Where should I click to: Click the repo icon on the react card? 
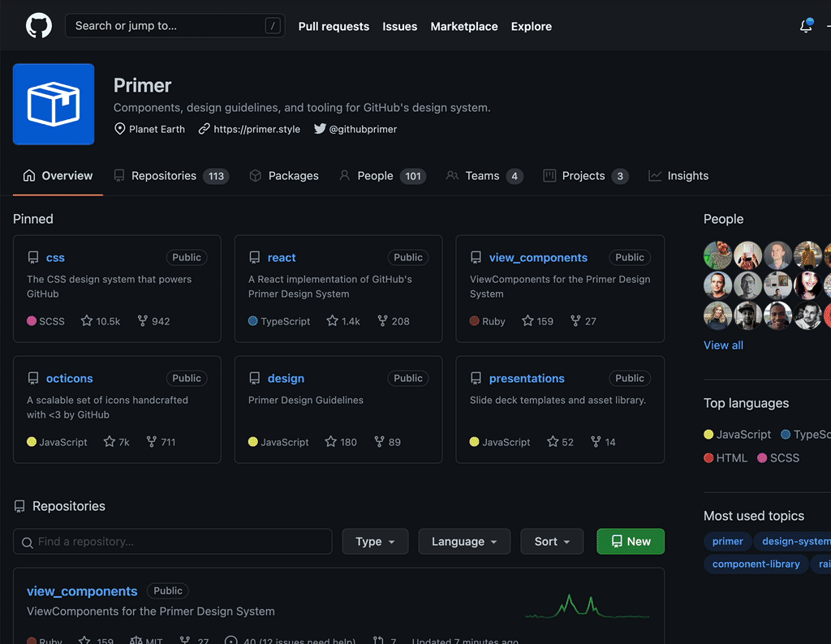point(254,257)
